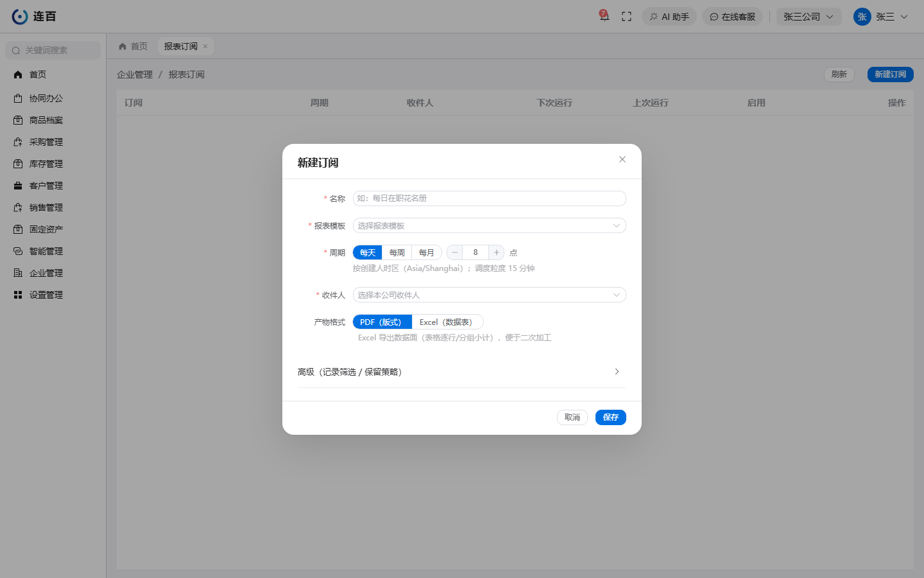Choose Excel（数据表）output format

tap(446, 322)
